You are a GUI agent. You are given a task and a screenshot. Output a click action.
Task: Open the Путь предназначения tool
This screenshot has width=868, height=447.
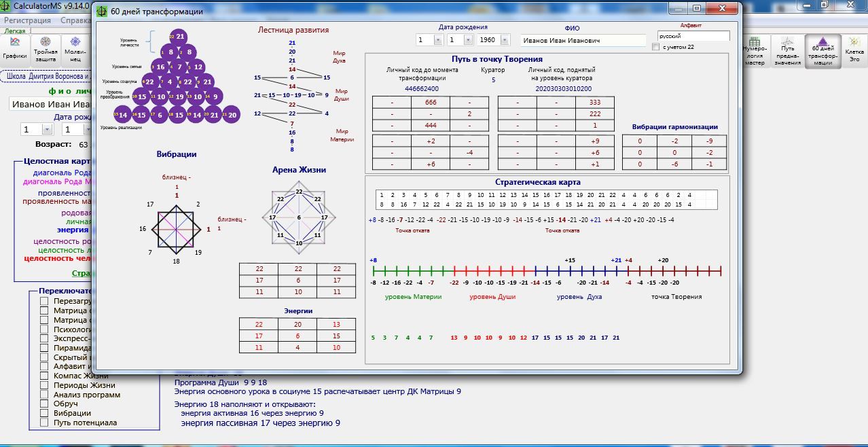787,51
